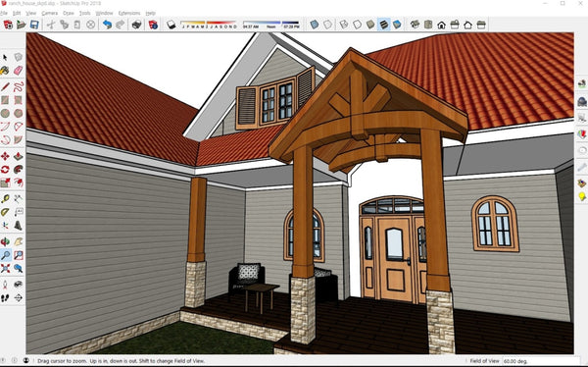Open the Window menu
588x367 pixels.
[x=104, y=13]
